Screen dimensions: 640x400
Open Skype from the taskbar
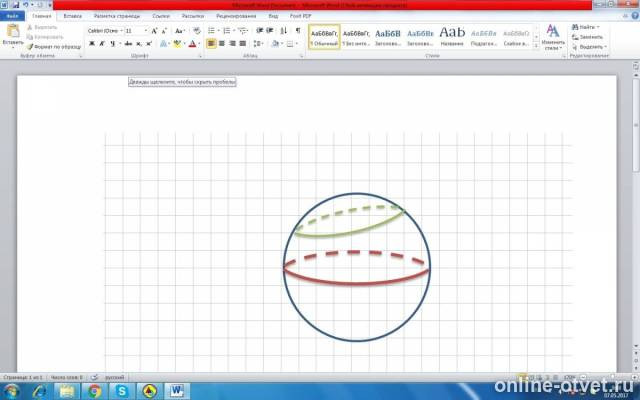click(122, 391)
